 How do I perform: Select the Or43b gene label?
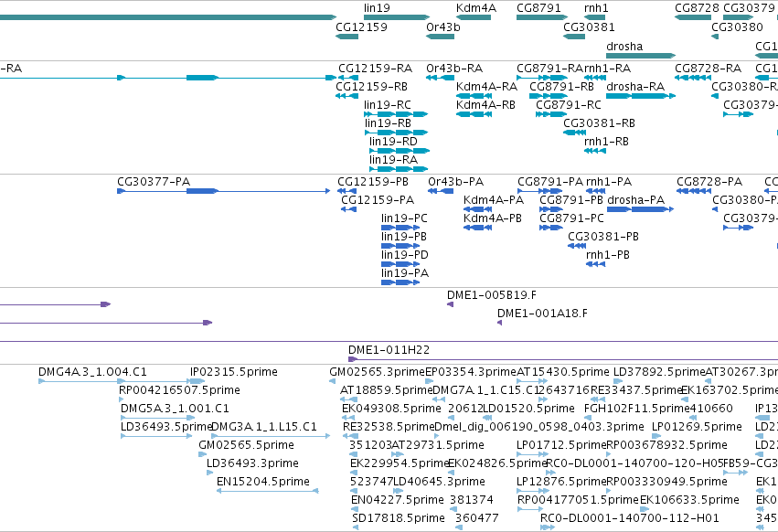click(443, 27)
